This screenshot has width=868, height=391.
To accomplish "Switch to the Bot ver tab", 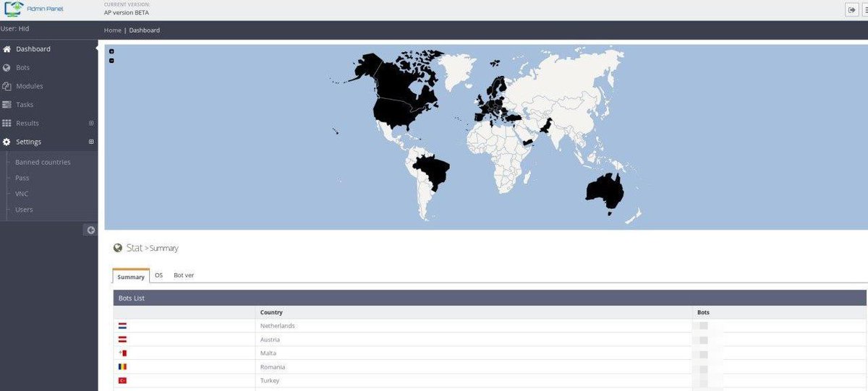I will (184, 275).
